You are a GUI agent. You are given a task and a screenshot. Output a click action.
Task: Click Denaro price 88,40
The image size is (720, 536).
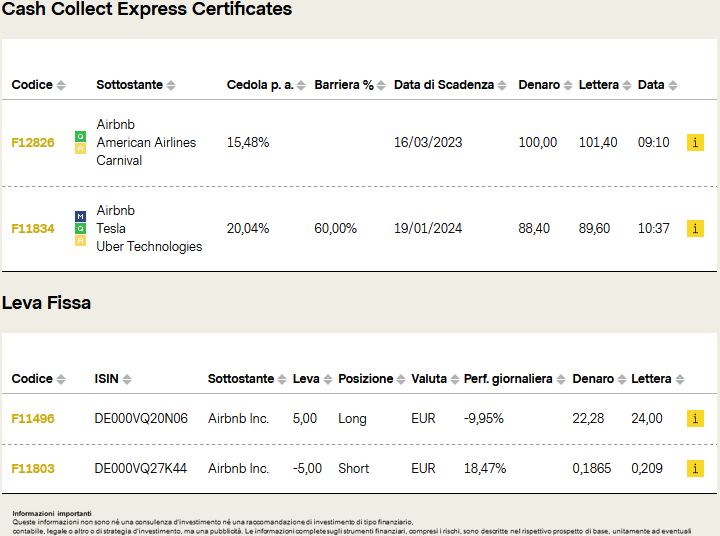pyautogui.click(x=534, y=228)
